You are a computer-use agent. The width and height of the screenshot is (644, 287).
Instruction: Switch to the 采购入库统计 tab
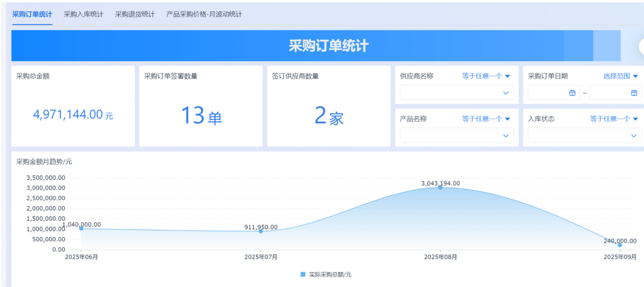(83, 14)
